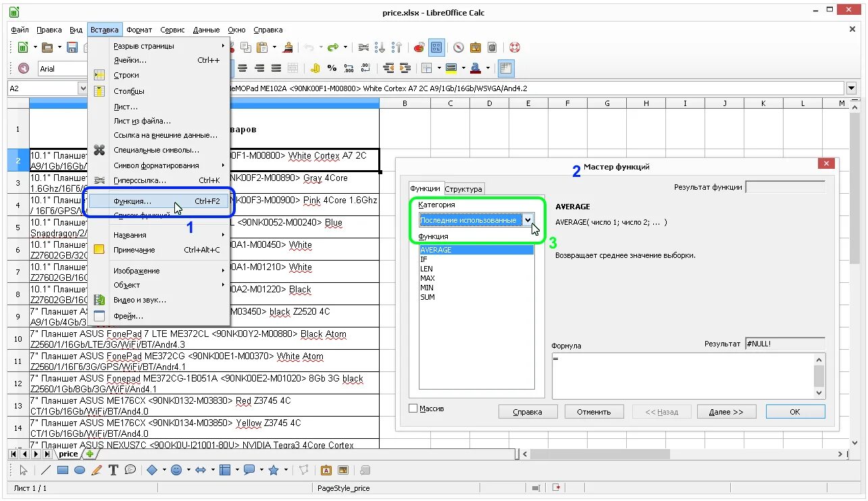Open the Navigator compass icon
The height and width of the screenshot is (501, 868).
point(459,47)
